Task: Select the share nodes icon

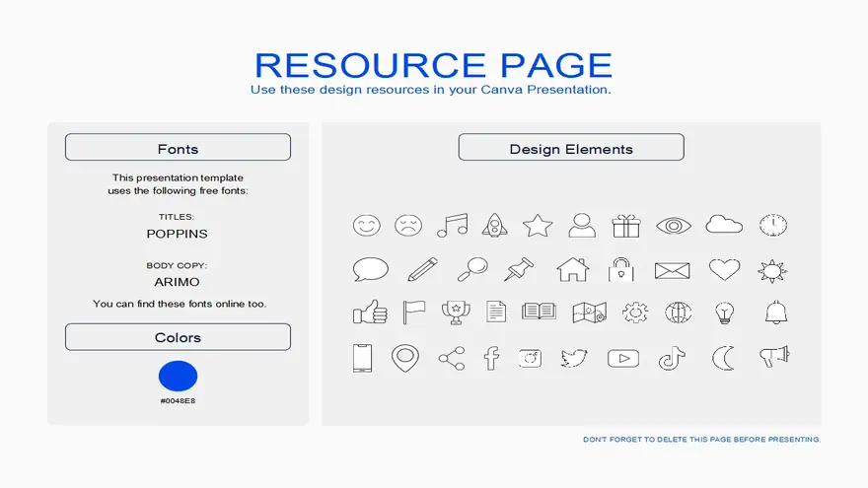Action: coord(452,359)
